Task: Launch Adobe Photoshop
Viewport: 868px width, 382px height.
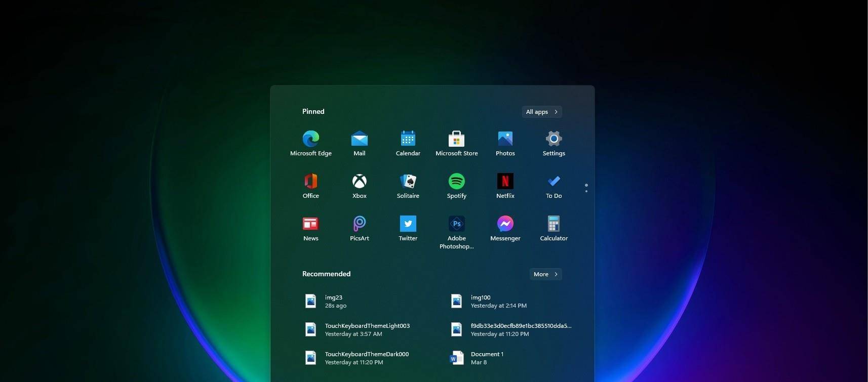Action: tap(457, 232)
